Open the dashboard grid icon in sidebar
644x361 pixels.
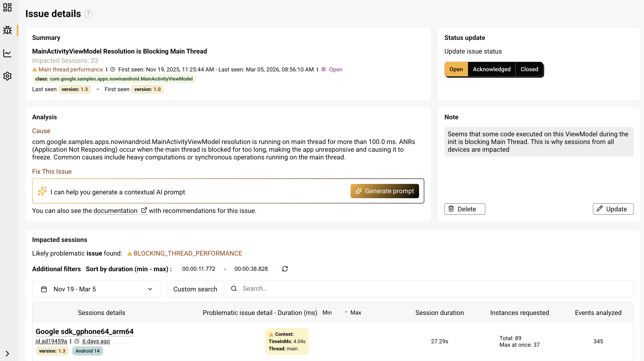(x=7, y=7)
